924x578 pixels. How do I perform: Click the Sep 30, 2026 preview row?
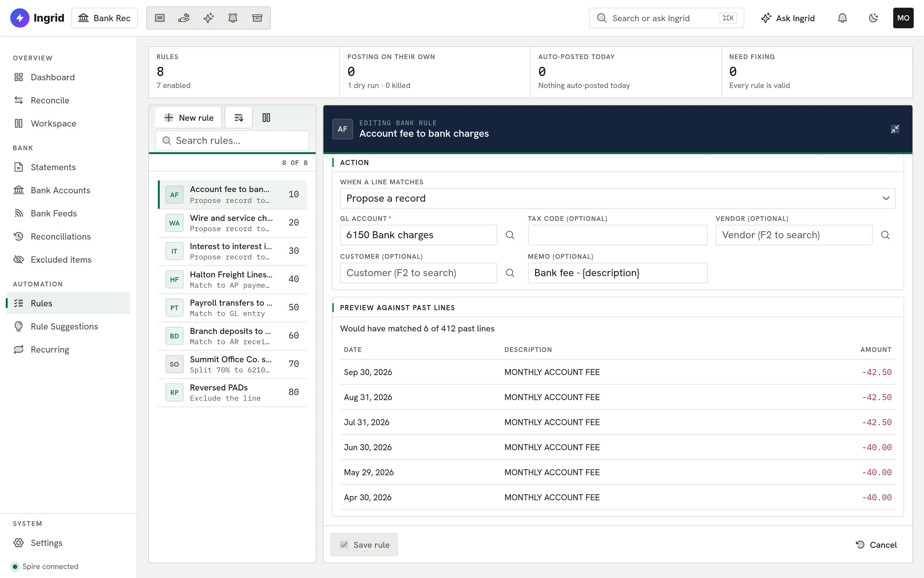pyautogui.click(x=617, y=372)
